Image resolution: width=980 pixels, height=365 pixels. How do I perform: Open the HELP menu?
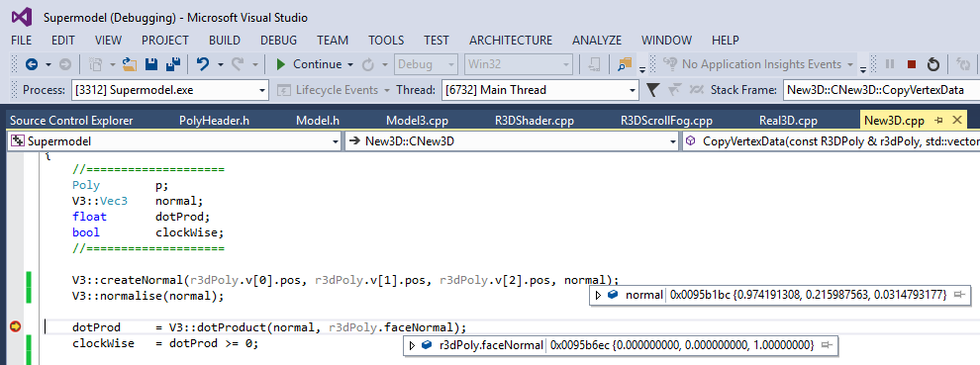pyautogui.click(x=726, y=40)
